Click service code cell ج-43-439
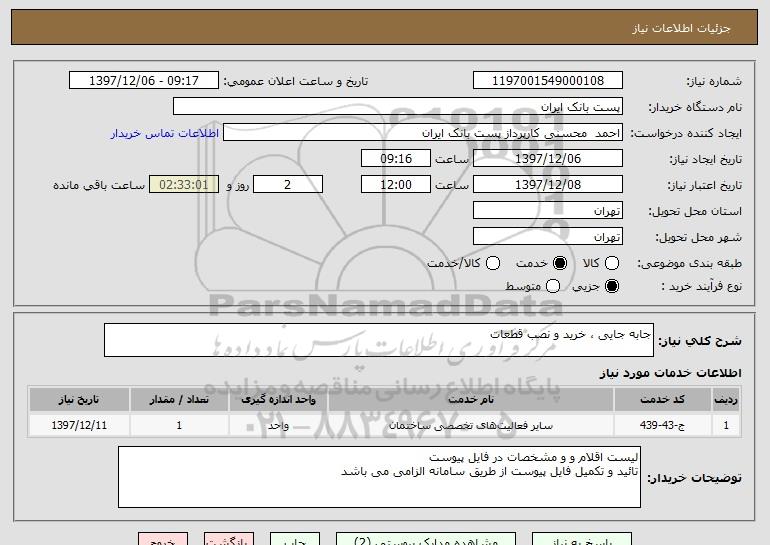 [662, 425]
